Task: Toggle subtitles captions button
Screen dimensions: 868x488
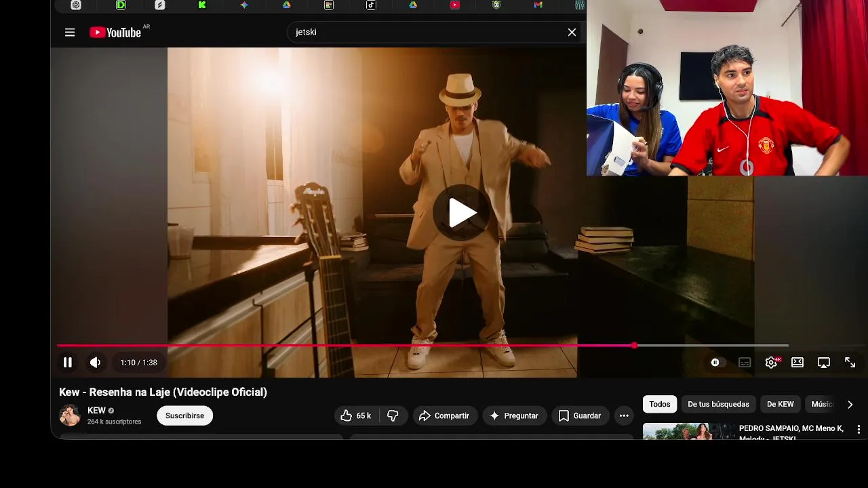Action: point(745,363)
